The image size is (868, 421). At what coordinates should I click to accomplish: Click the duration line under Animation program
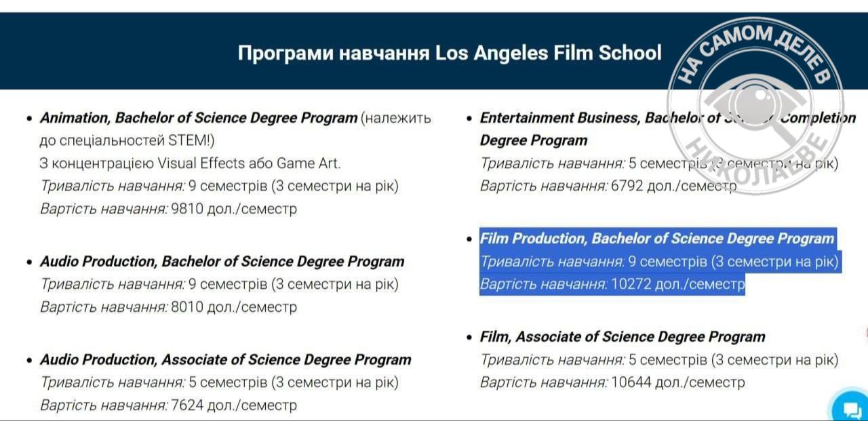click(219, 186)
